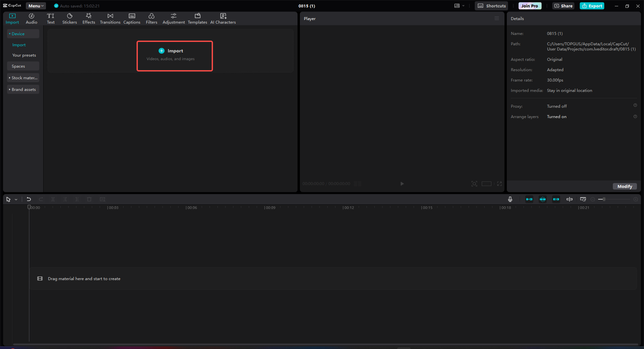The height and width of the screenshot is (349, 644).
Task: Open the Templates panel icon
Action: point(198,16)
